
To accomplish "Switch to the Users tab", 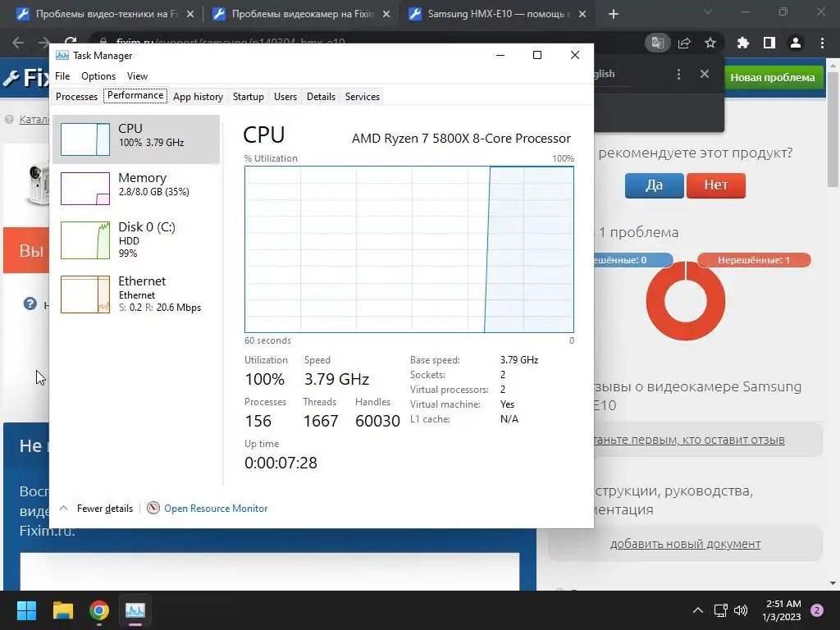I will (285, 97).
